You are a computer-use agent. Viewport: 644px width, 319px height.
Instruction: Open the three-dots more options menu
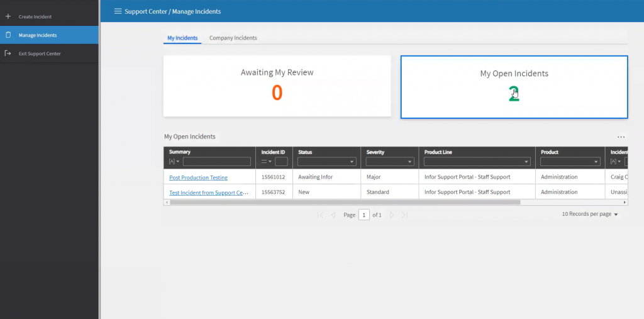tap(621, 137)
